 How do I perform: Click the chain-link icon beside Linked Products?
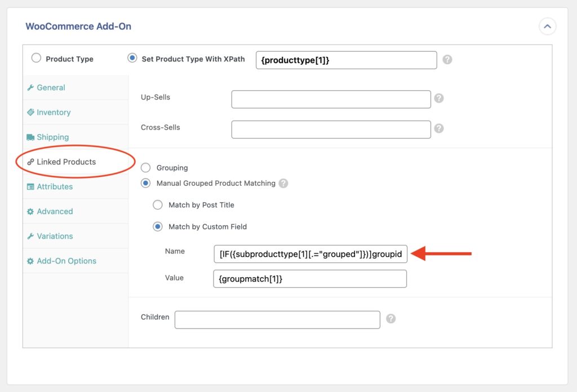point(32,162)
